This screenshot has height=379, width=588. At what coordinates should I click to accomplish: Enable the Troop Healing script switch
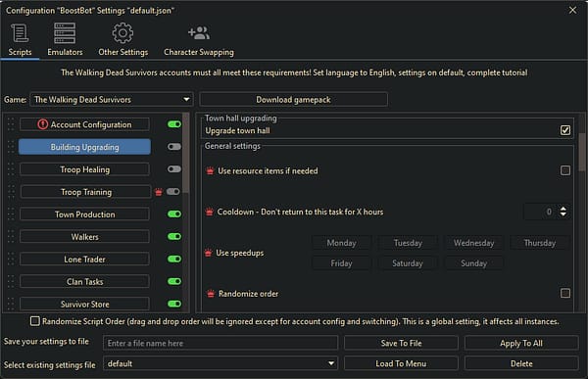[x=174, y=169]
